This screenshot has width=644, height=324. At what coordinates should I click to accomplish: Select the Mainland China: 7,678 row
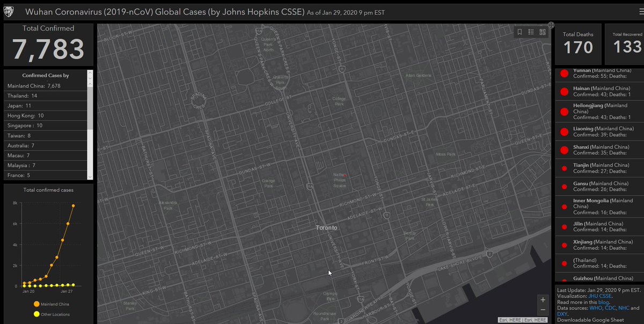(x=45, y=85)
